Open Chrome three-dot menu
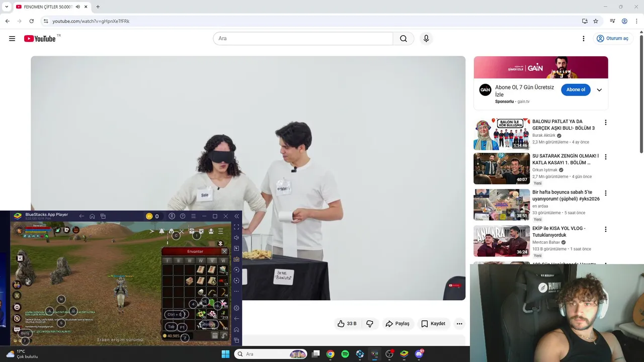 click(x=636, y=21)
